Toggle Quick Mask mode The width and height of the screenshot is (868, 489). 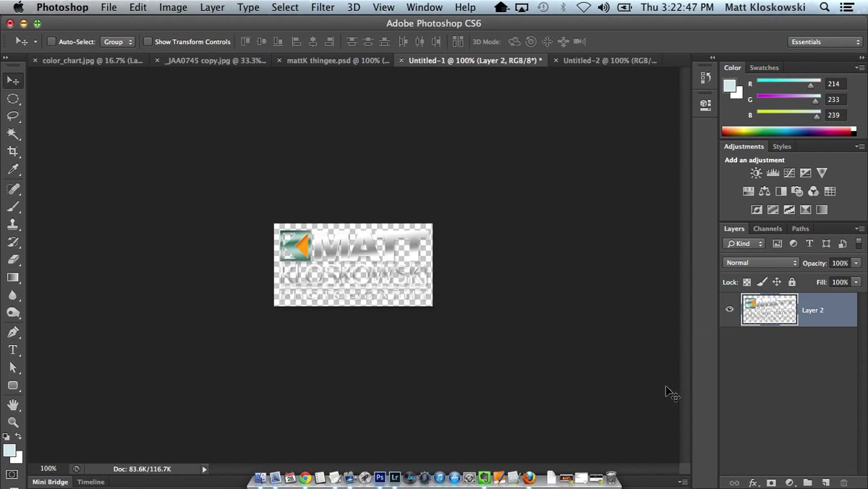point(12,475)
